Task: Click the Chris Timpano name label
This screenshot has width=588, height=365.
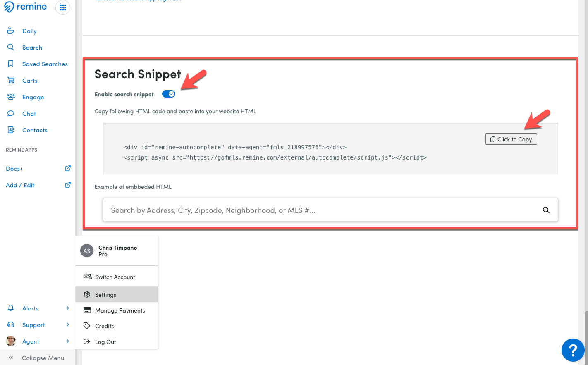Action: pyautogui.click(x=117, y=248)
